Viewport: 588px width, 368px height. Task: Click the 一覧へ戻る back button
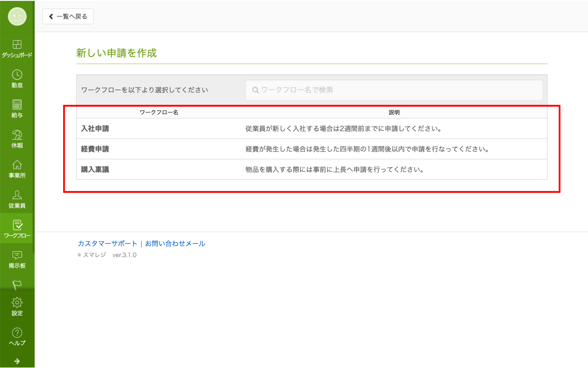[68, 16]
